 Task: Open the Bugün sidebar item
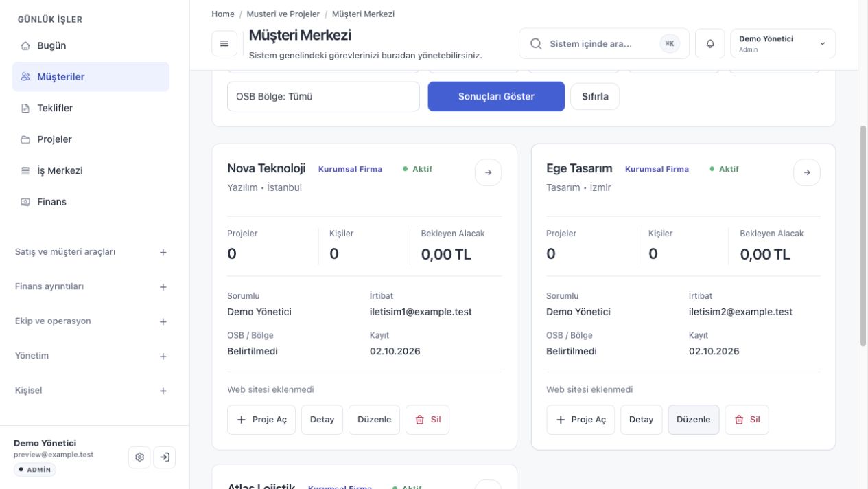click(91, 45)
